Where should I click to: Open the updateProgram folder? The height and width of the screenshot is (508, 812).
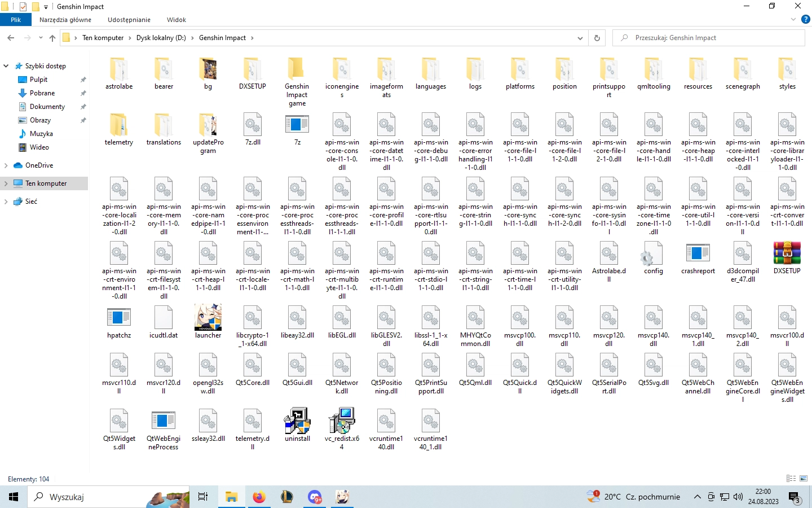(208, 134)
